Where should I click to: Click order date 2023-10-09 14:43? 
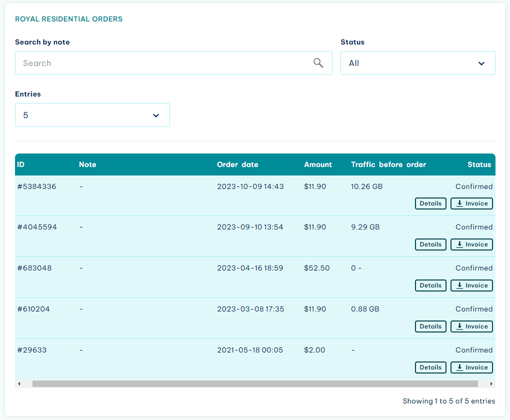[x=250, y=186]
